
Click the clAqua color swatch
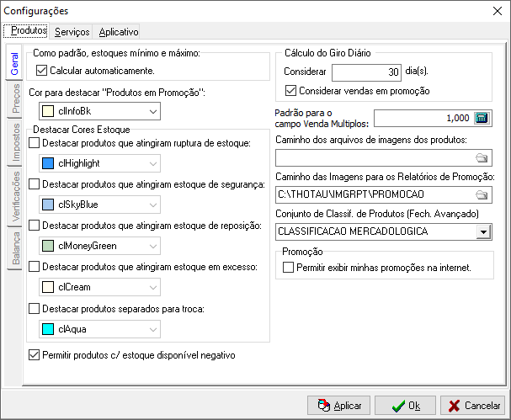click(49, 328)
